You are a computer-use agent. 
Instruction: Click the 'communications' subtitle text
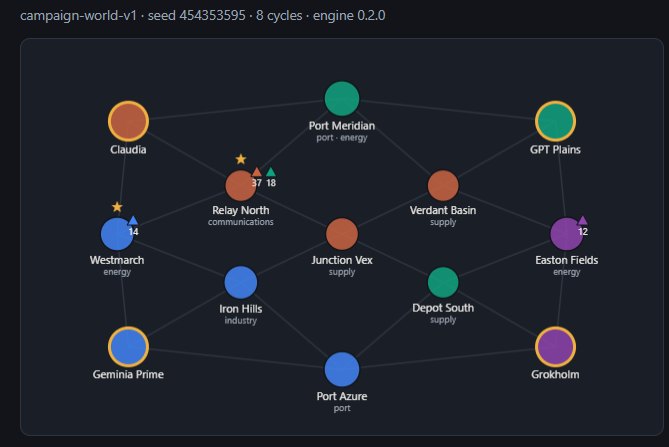coord(241,222)
